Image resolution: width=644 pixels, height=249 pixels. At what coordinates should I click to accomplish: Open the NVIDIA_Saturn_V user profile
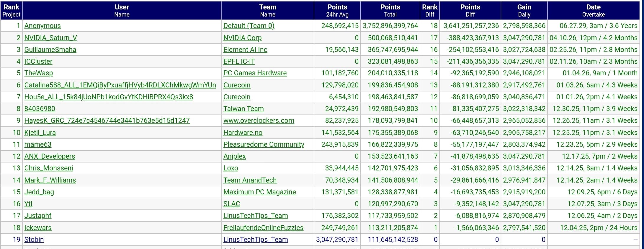tap(50, 38)
